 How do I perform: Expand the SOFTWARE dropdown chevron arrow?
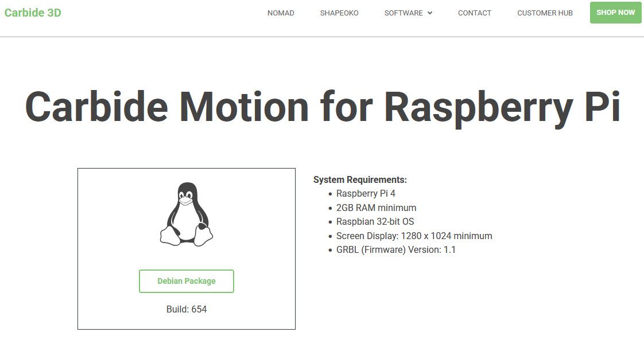430,13
